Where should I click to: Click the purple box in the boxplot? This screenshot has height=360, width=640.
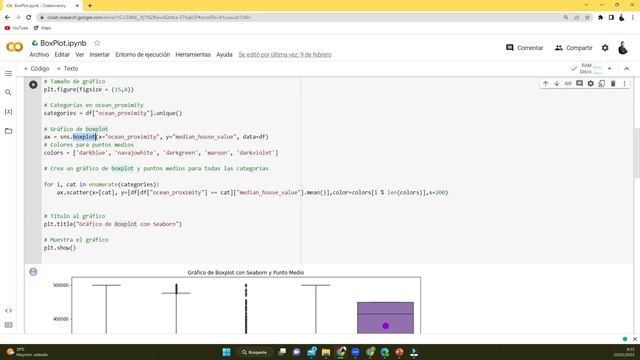pos(385,318)
